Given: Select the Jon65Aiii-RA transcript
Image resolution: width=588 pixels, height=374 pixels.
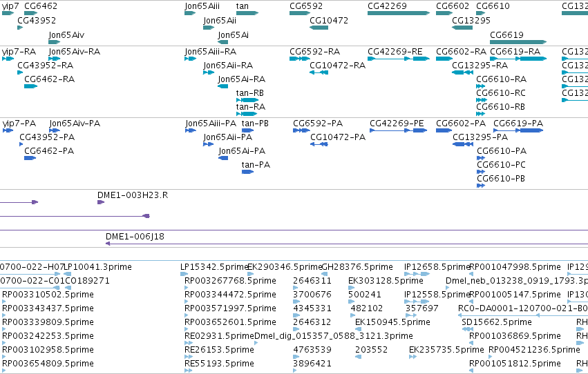Looking at the screenshot, I should (x=191, y=59).
